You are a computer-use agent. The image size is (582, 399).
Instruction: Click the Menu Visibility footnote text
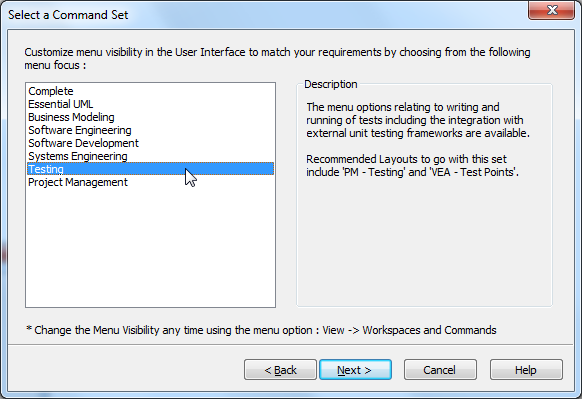pyautogui.click(x=261, y=330)
